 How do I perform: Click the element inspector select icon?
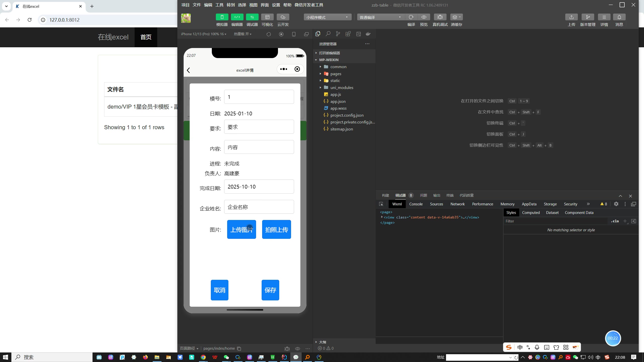[381, 204]
